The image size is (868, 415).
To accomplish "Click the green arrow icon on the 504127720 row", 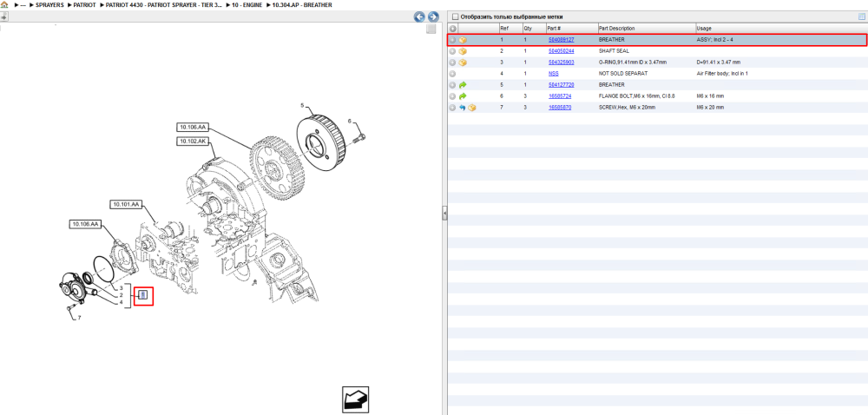I will tap(464, 85).
